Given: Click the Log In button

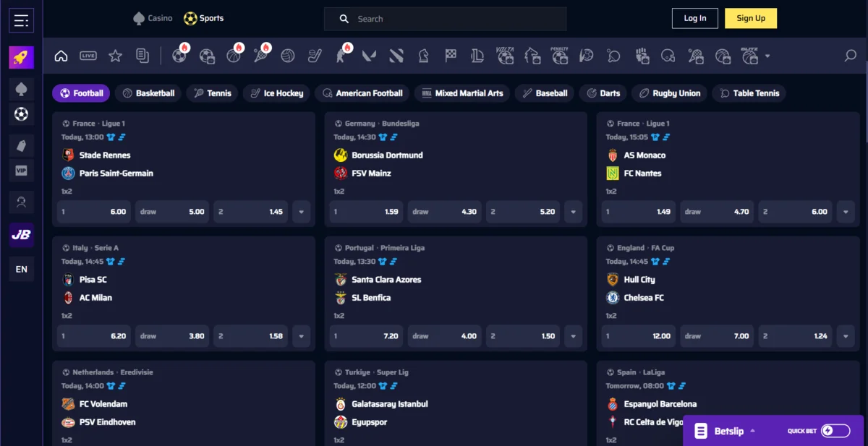Looking at the screenshot, I should 694,19.
